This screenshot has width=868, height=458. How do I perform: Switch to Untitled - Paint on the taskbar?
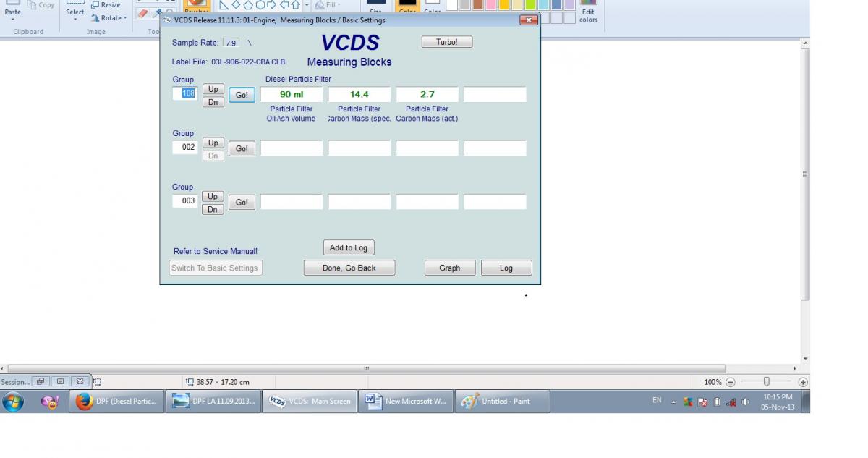[502, 402]
